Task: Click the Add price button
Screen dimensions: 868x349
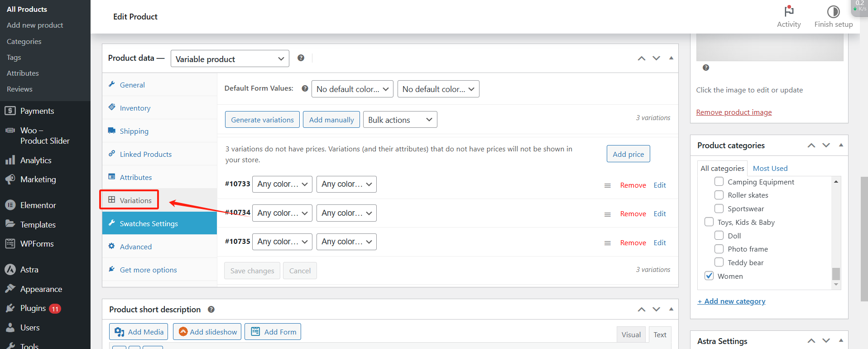Action: [628, 154]
